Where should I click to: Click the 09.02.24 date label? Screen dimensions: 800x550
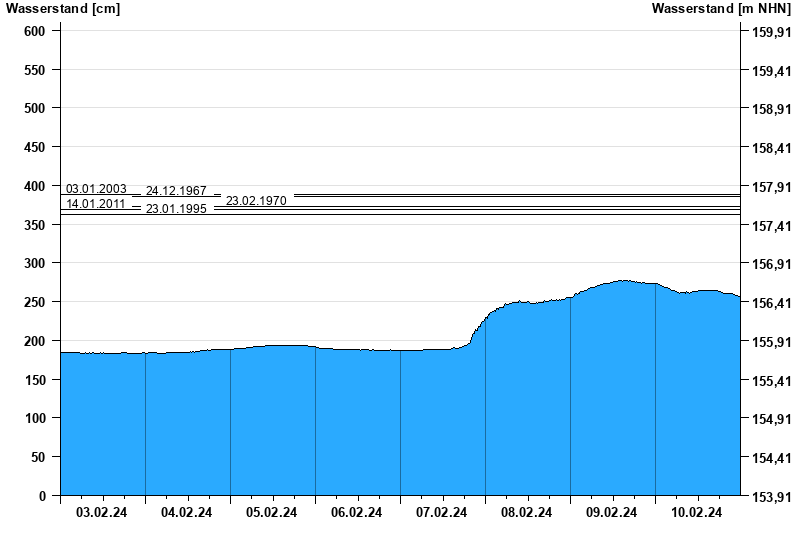pyautogui.click(x=611, y=512)
